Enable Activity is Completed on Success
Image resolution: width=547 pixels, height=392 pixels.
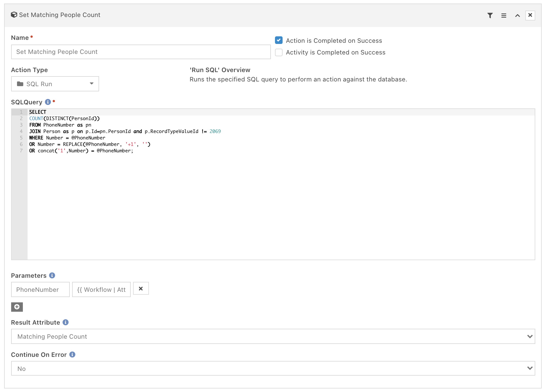point(278,52)
